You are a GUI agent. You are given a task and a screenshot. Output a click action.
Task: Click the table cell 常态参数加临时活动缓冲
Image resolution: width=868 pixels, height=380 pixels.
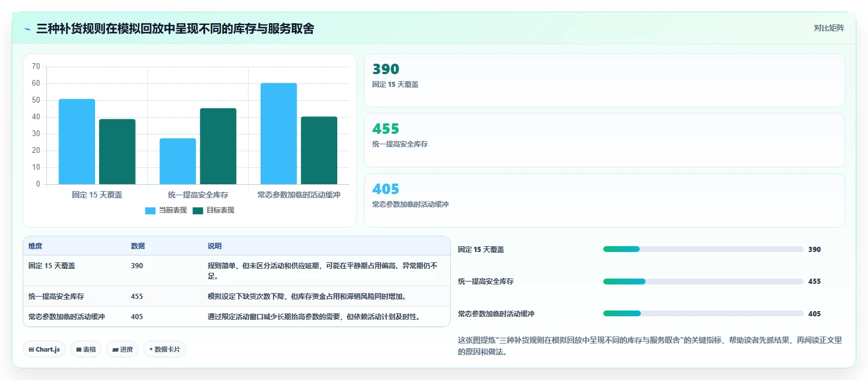67,316
